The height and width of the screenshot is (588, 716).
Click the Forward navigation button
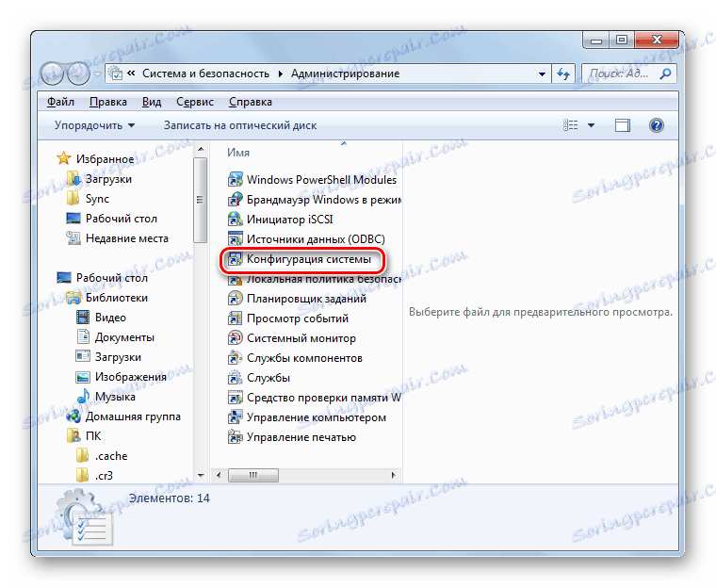[78, 73]
